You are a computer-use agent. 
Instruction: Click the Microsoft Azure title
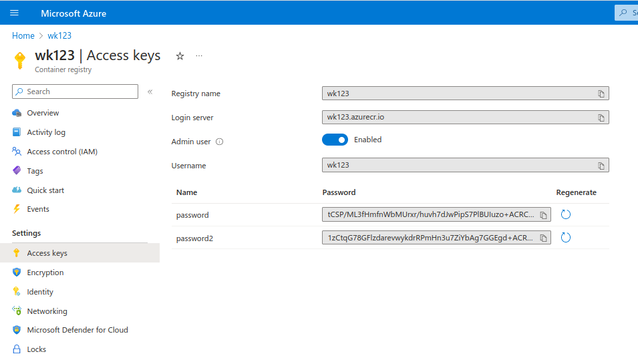click(73, 13)
